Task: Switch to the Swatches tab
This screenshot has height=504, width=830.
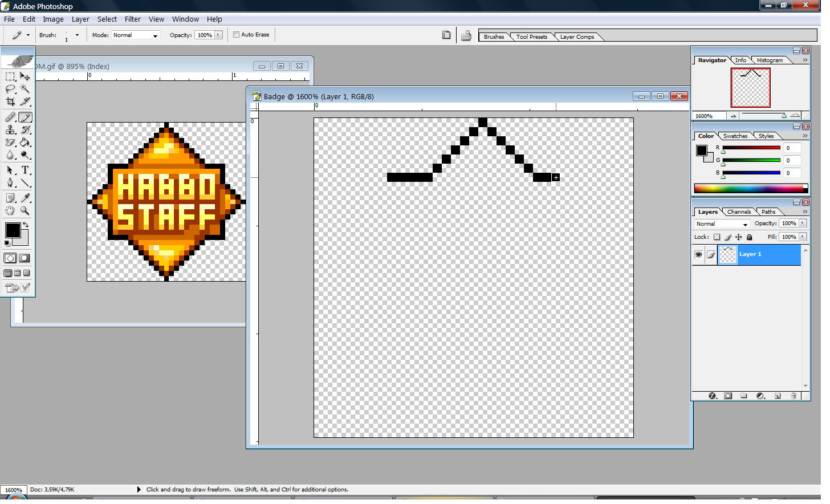Action: pos(735,136)
